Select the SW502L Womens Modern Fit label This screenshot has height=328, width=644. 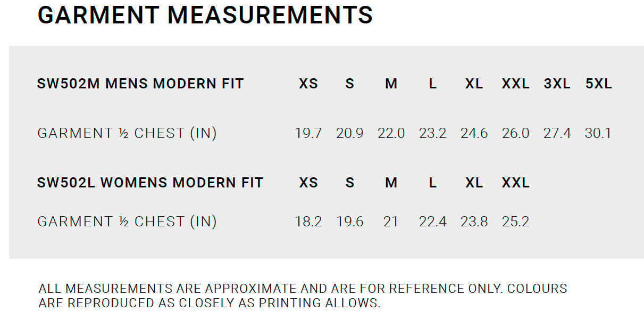[x=150, y=183]
